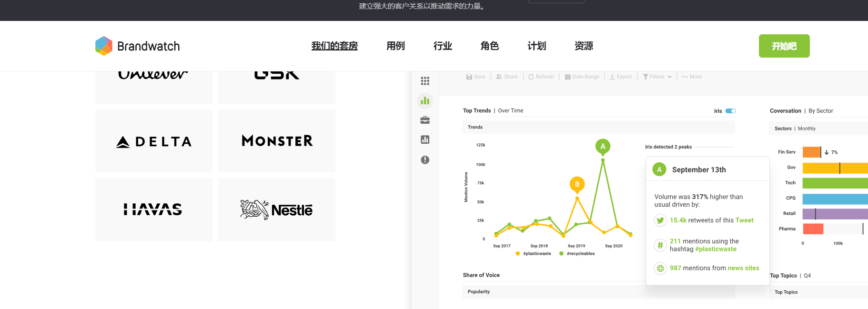Open the 用例 menu
The width and height of the screenshot is (868, 309).
click(x=395, y=46)
